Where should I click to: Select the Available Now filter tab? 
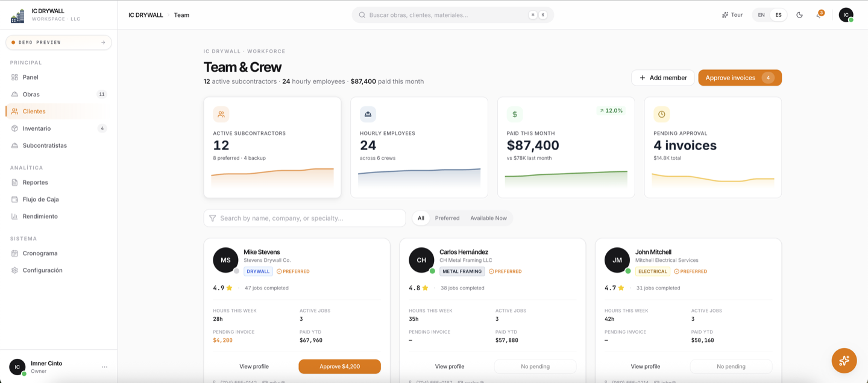coord(488,218)
